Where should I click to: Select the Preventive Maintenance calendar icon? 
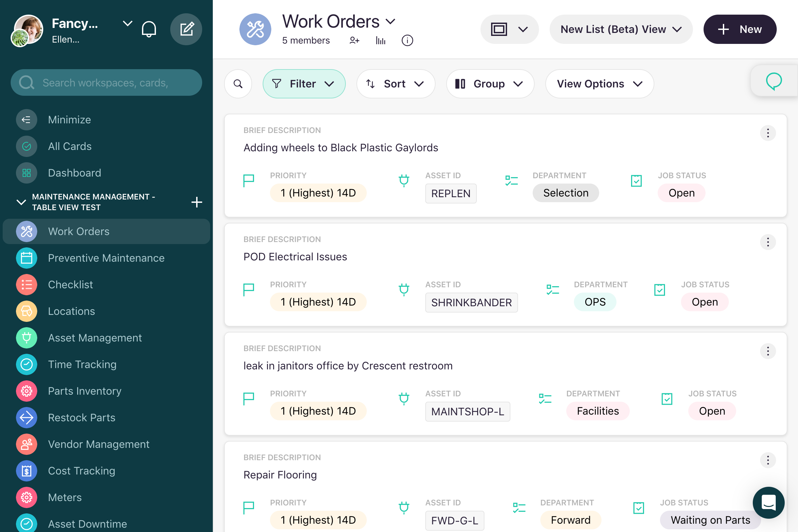(x=27, y=258)
